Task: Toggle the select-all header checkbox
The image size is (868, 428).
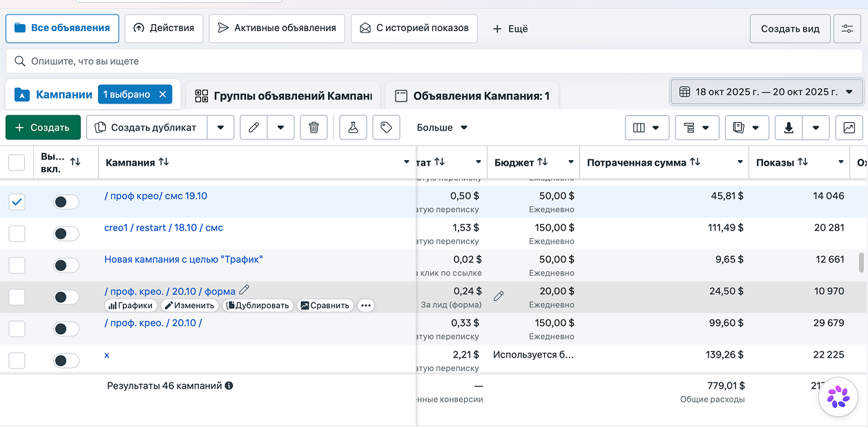Action: pyautogui.click(x=17, y=162)
